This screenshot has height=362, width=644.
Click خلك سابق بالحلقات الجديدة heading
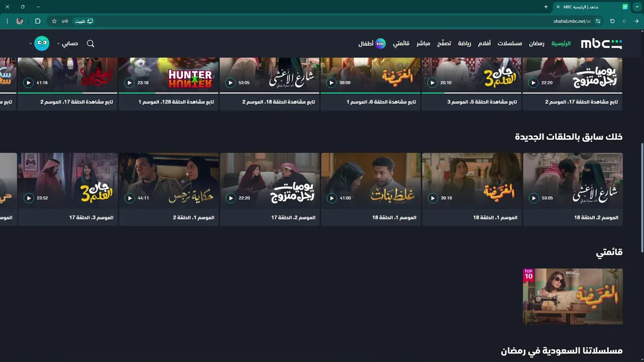pos(569,137)
